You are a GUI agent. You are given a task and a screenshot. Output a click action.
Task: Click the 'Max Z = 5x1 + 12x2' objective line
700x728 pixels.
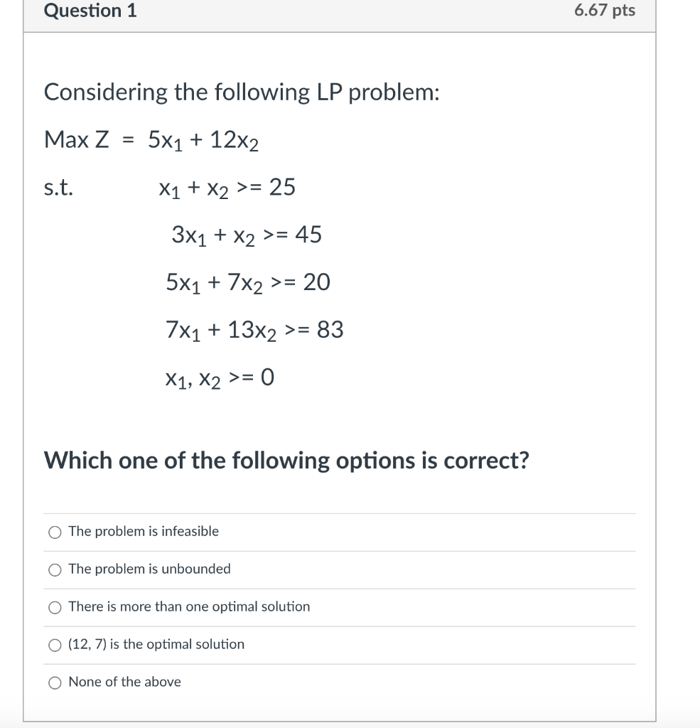click(151, 140)
